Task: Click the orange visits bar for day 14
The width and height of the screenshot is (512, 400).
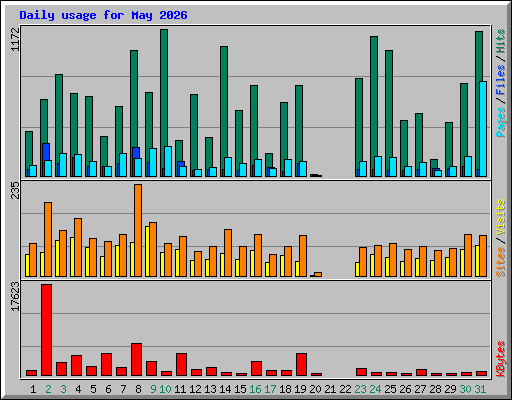Action: [228, 253]
